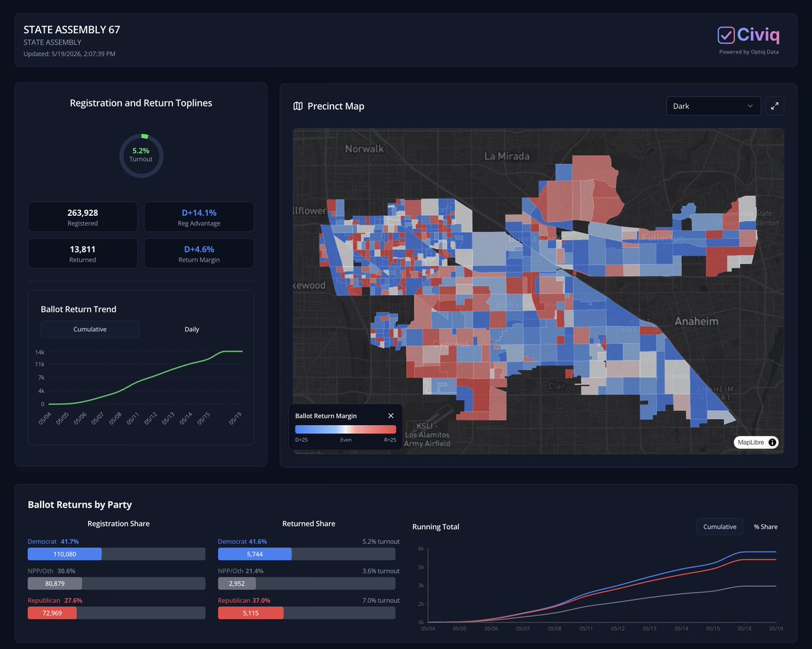Click the Registration Share column header

[x=118, y=524]
